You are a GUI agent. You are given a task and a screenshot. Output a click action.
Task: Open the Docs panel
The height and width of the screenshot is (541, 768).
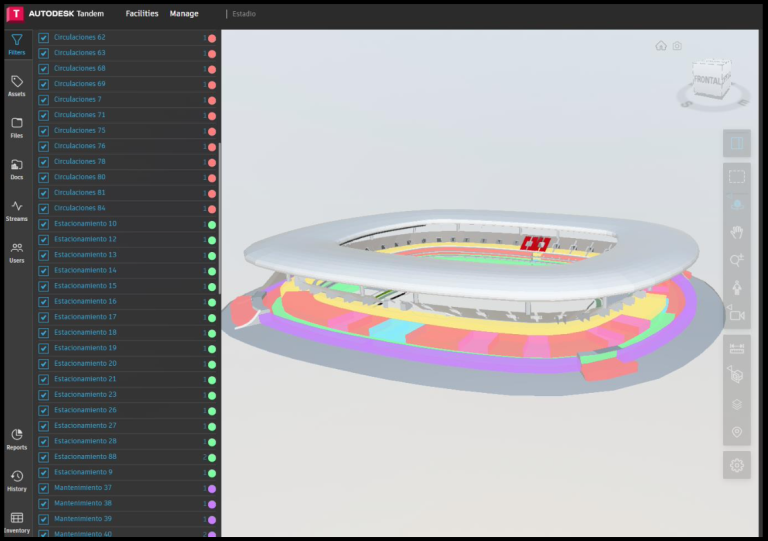(x=17, y=169)
